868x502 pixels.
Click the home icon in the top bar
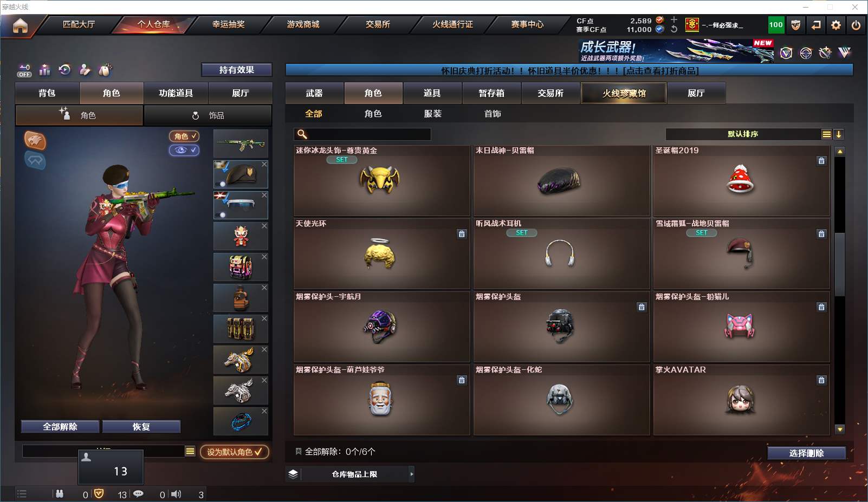(x=20, y=25)
